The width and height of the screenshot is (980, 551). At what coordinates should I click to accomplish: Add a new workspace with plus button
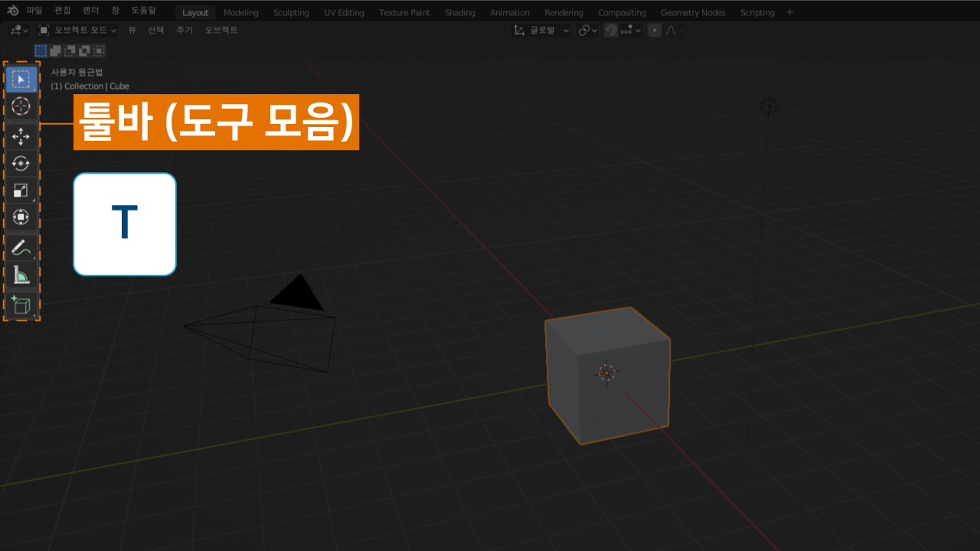(790, 12)
